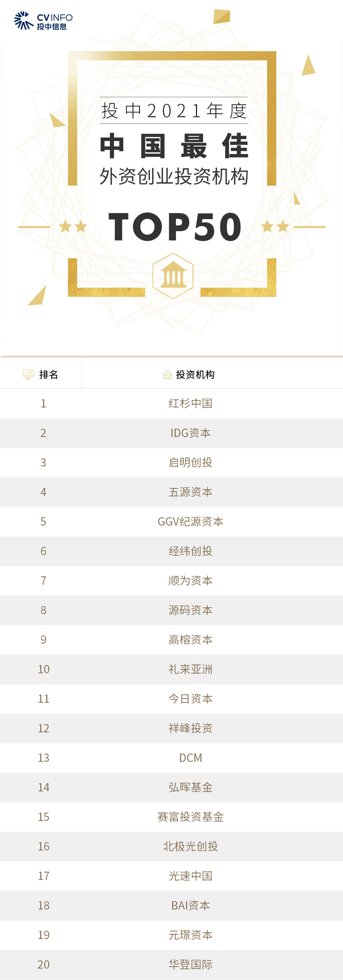Screen dimensions: 343x980
Task: Click the 华登国际 entry
Action: pos(191,964)
